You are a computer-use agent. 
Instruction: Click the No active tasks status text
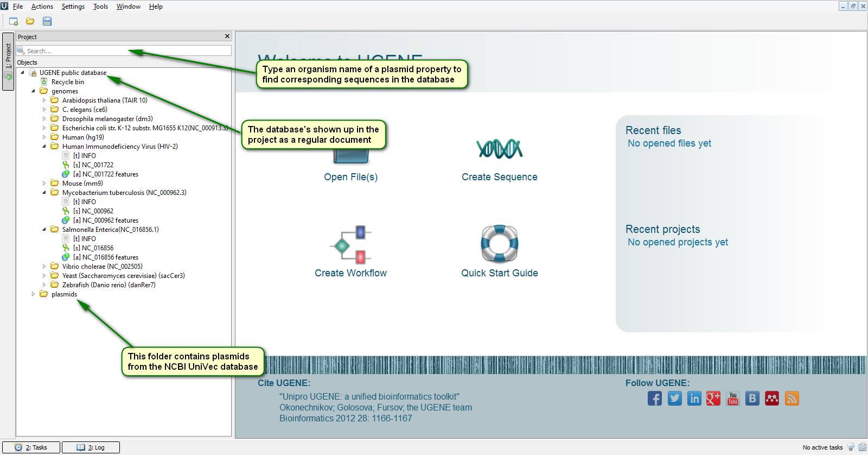822,447
